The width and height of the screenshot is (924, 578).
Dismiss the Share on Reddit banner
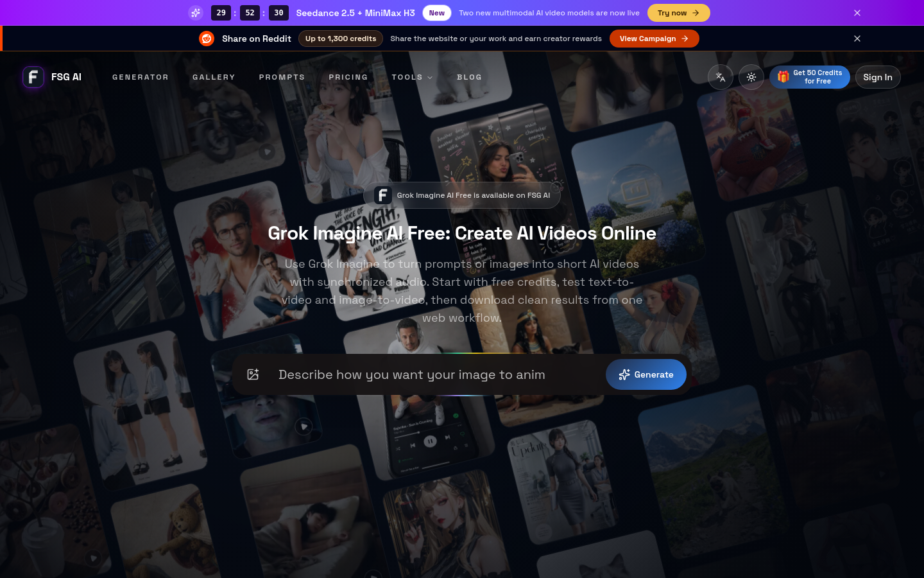pyautogui.click(x=857, y=39)
